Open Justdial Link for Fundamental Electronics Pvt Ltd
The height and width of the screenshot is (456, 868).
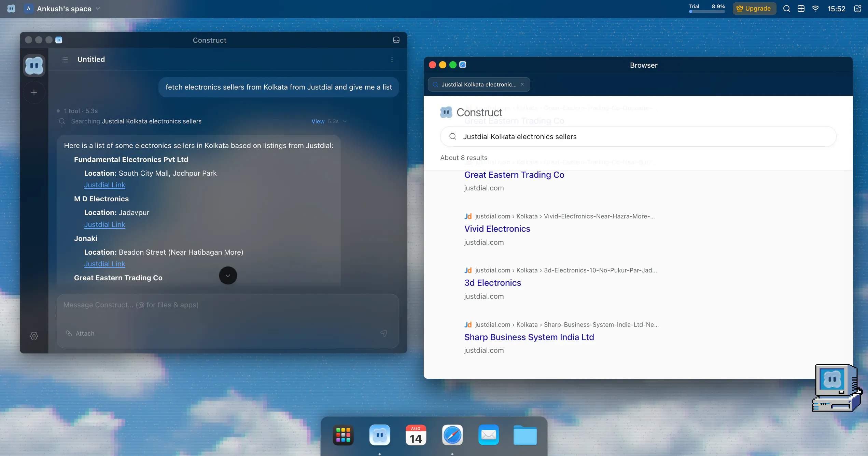(x=104, y=185)
